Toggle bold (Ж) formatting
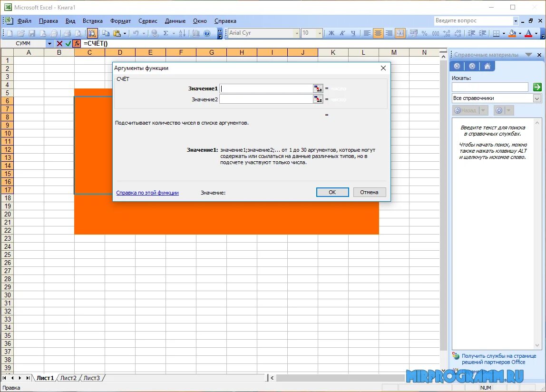 click(x=331, y=33)
